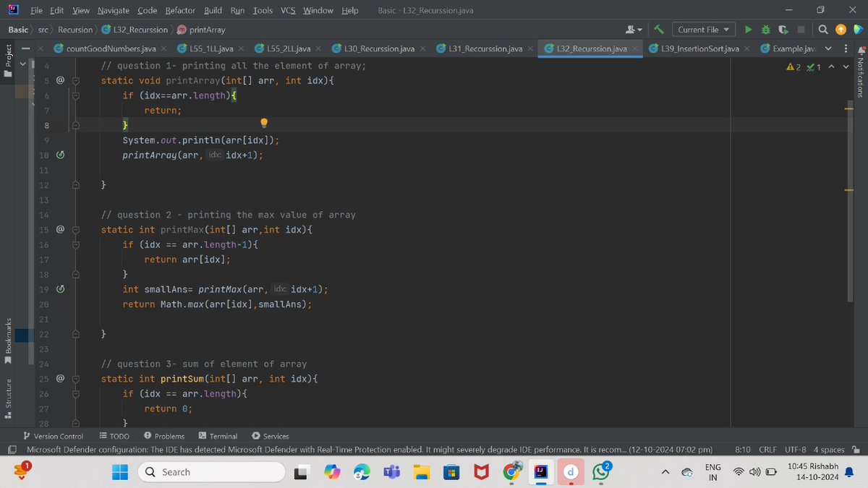Toggle tool window quick-access icon in status bar corner
Screen dimensions: 868x488
pos(12,450)
